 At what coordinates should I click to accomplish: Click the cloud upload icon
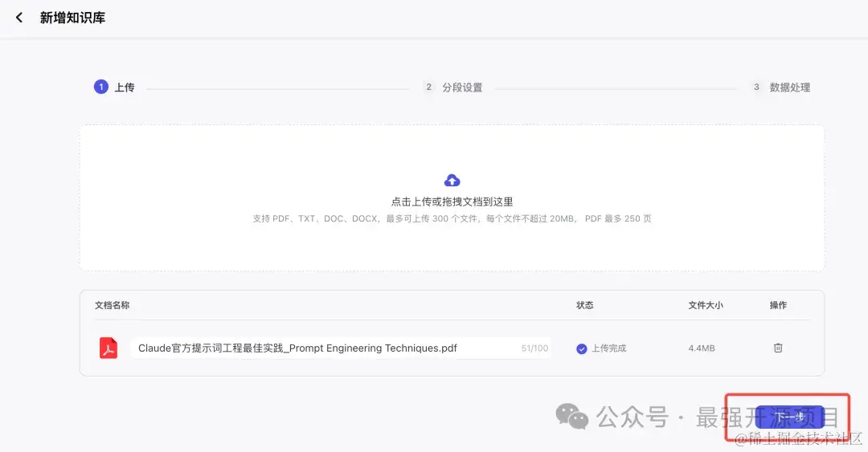coord(452,181)
